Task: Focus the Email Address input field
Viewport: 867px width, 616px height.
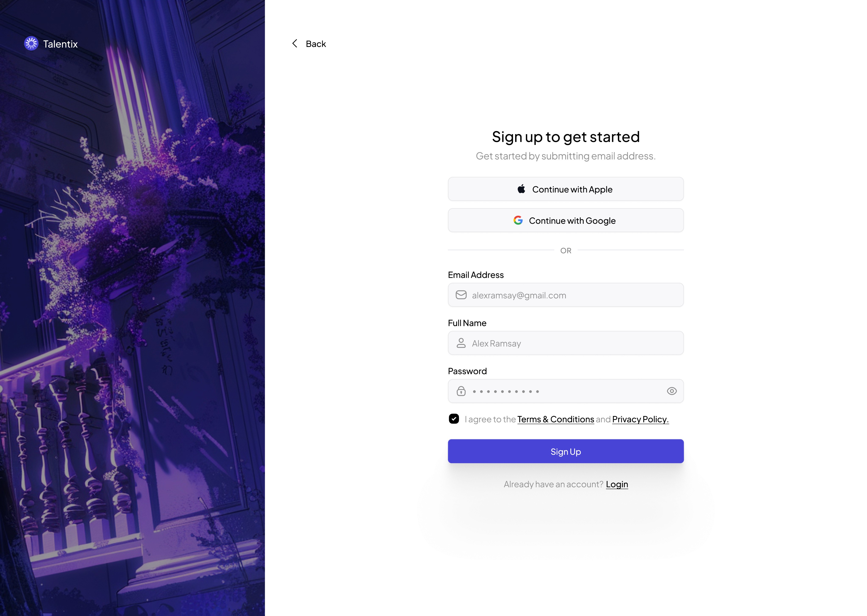Action: tap(566, 295)
